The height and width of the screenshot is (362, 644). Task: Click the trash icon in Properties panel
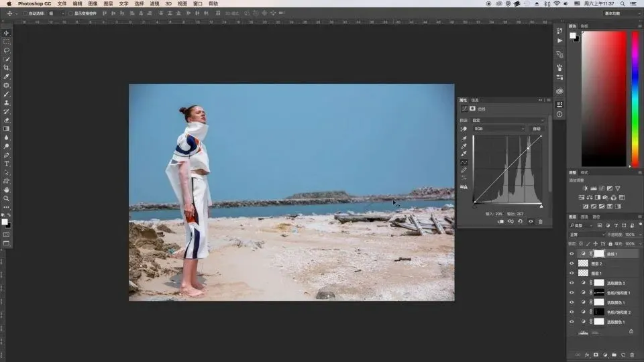point(540,221)
